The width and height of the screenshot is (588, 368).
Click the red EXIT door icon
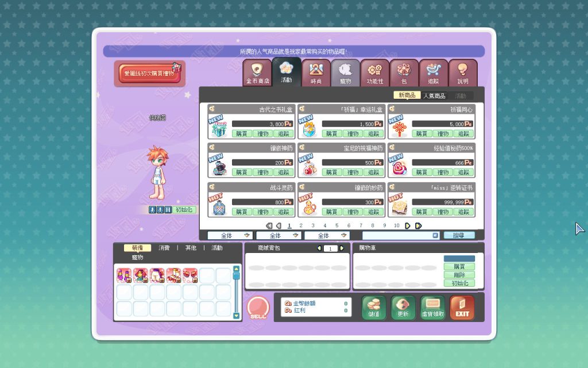[462, 308]
